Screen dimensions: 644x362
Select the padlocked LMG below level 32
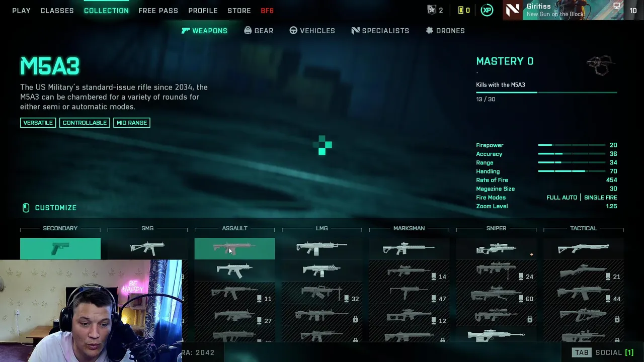coord(321,315)
